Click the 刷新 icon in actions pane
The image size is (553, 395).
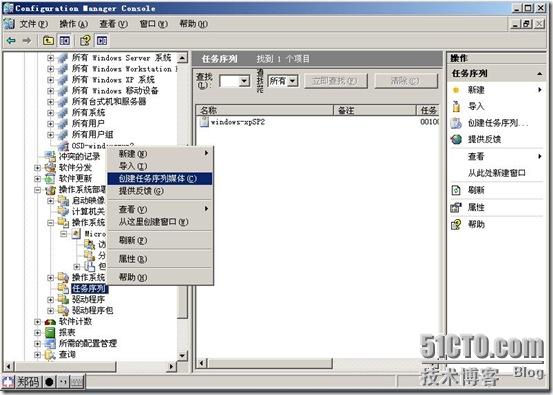coord(456,190)
